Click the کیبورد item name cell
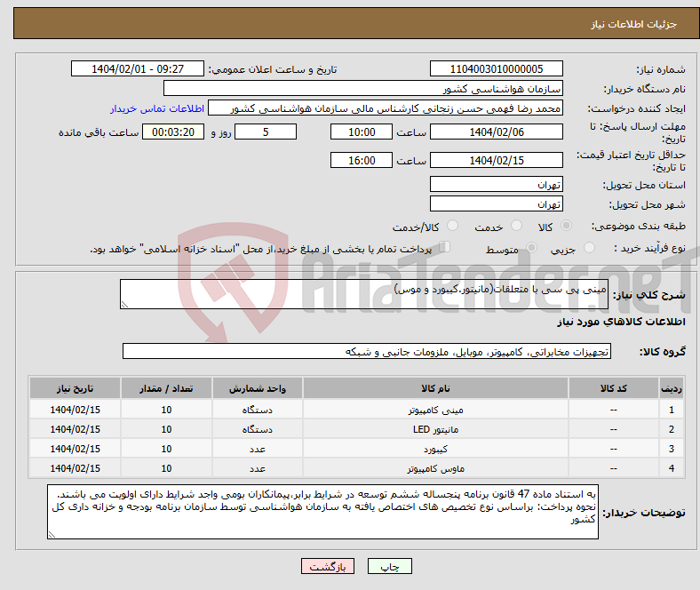Screen dimensions: 700x590 point(435,449)
